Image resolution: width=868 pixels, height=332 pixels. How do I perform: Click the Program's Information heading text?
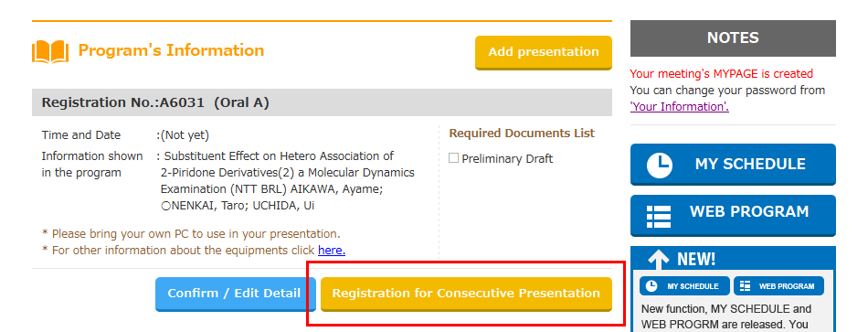click(x=171, y=50)
